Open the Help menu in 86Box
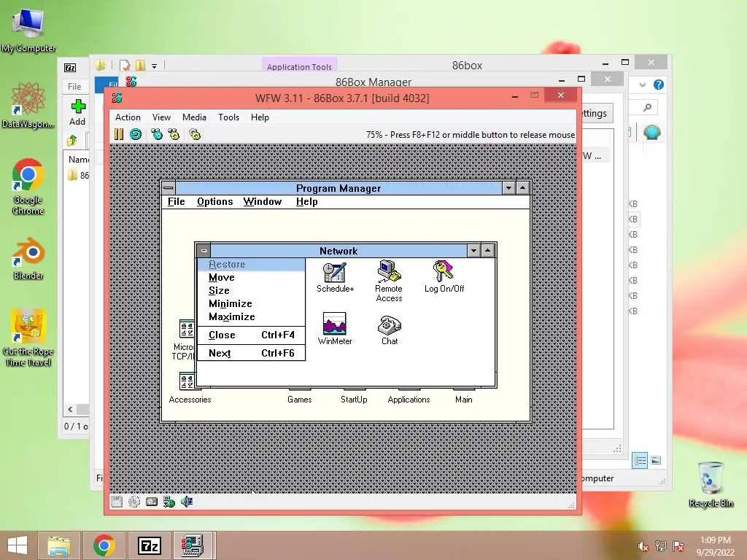Image resolution: width=747 pixels, height=560 pixels. pos(260,117)
